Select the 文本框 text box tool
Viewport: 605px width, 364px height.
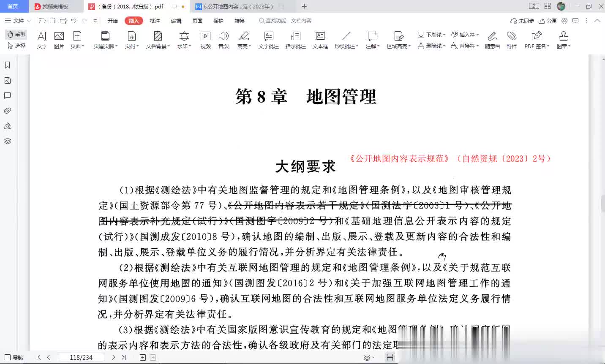[x=320, y=40]
